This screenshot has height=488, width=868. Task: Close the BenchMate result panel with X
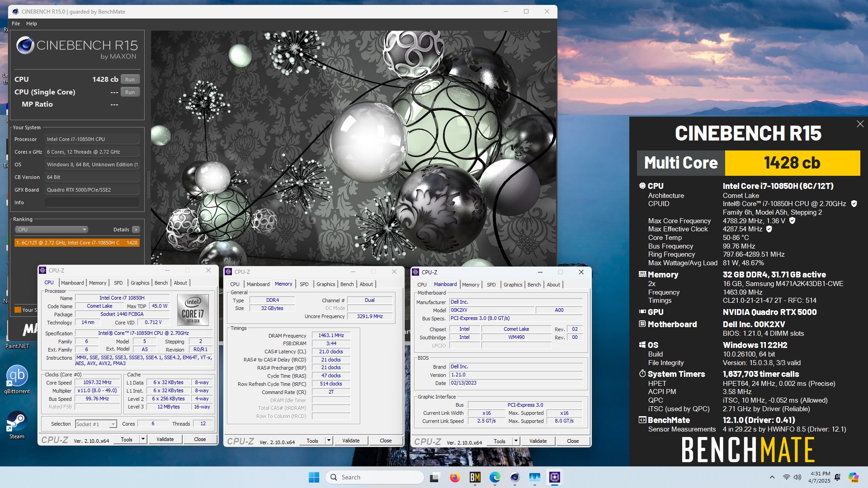[860, 124]
